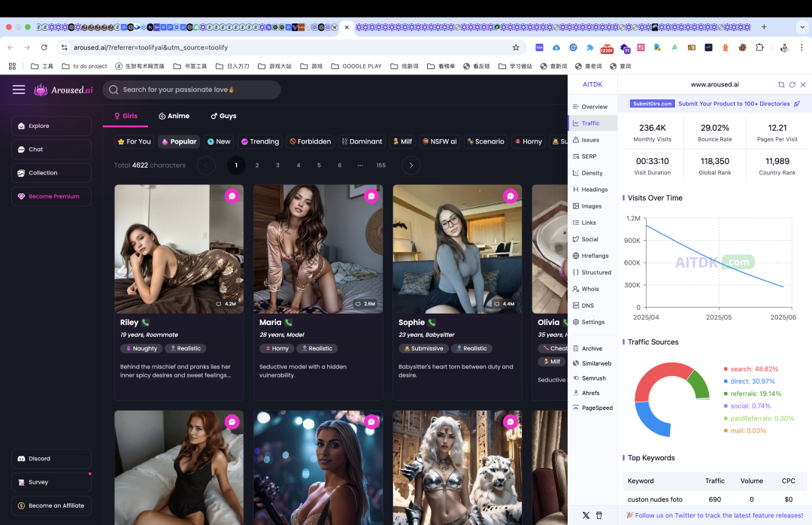Select the Horny filter chip
Image resolution: width=812 pixels, height=525 pixels.
[x=529, y=141]
